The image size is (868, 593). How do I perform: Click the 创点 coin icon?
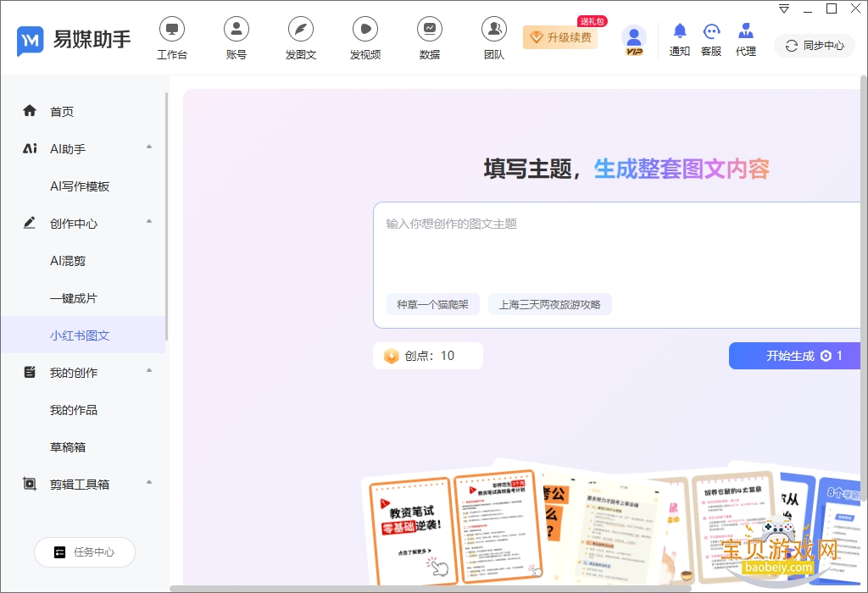[x=392, y=356]
